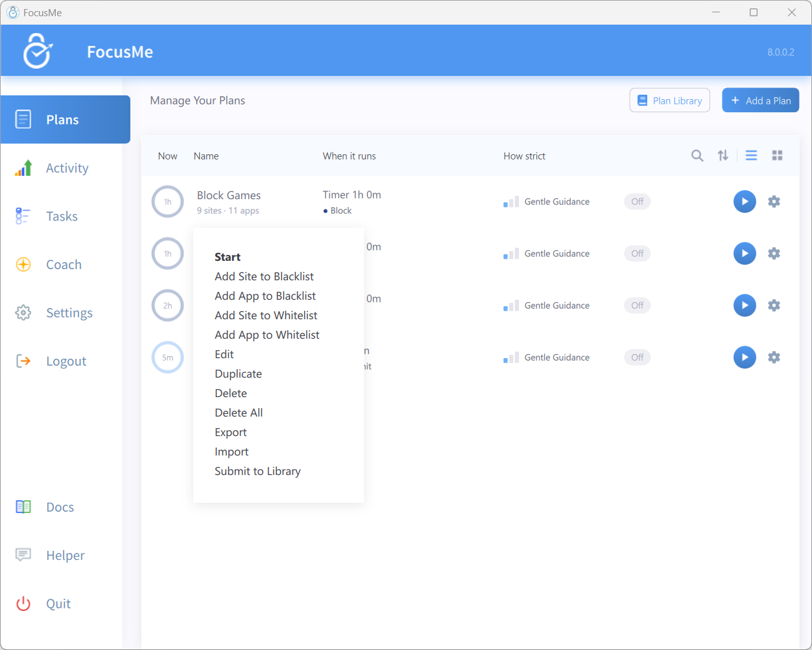The width and height of the screenshot is (812, 650).
Task: Switch to grid view icon
Action: [x=777, y=156]
